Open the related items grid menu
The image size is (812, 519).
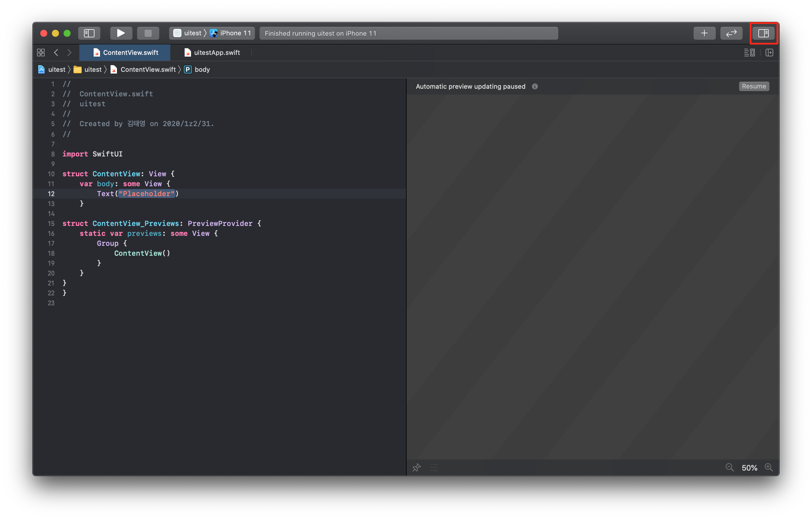(x=41, y=53)
